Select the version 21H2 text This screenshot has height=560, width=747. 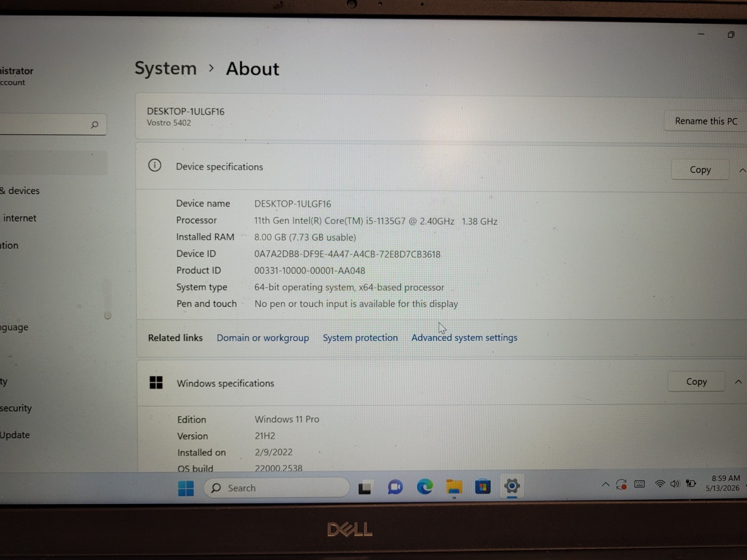coord(265,436)
